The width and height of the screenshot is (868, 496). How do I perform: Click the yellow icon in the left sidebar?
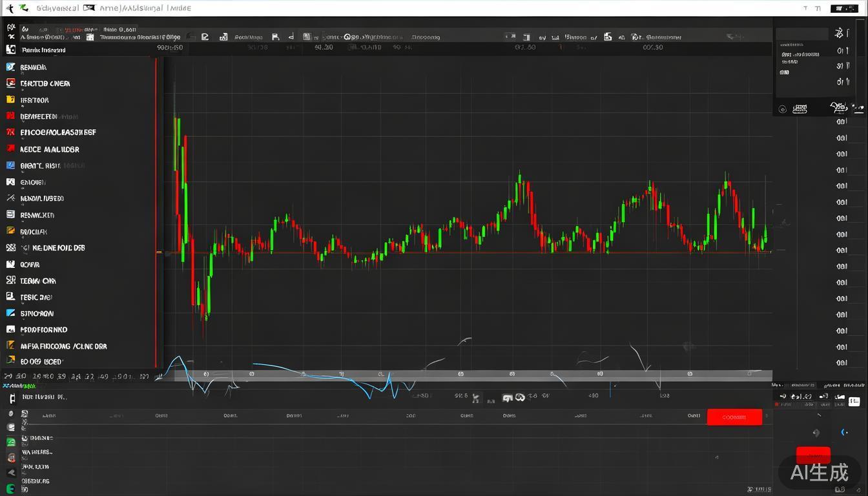coord(10,99)
